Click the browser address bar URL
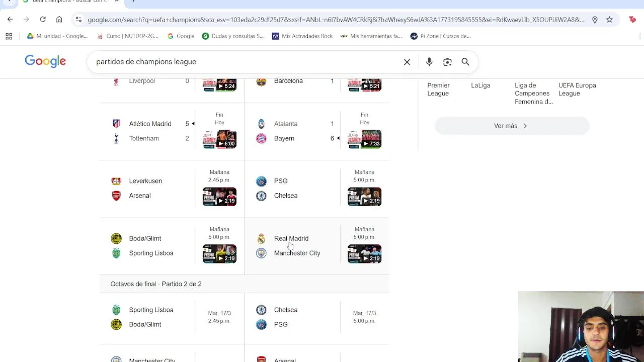 pos(336,20)
